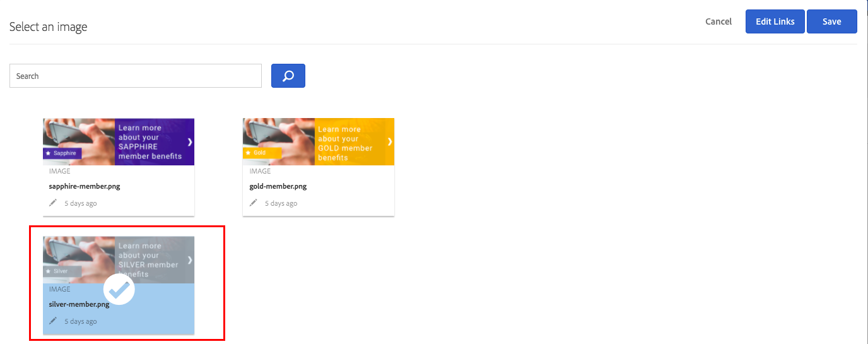Screen dimensions: 868x344
Task: Click the magnifier search button
Action: click(x=288, y=76)
